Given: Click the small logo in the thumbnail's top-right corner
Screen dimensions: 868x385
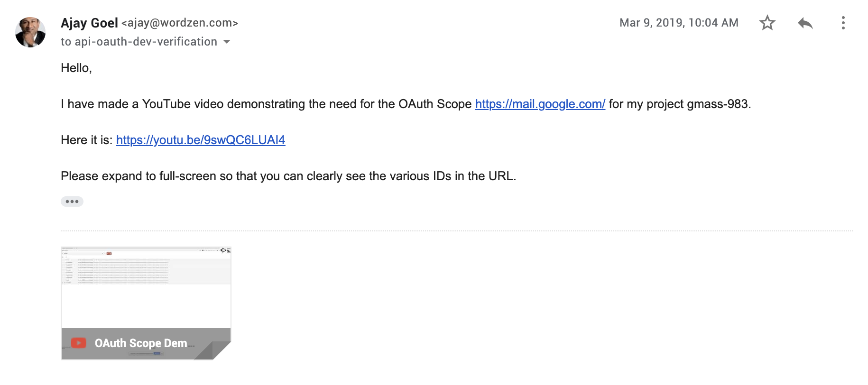Looking at the screenshot, I should tap(224, 250).
